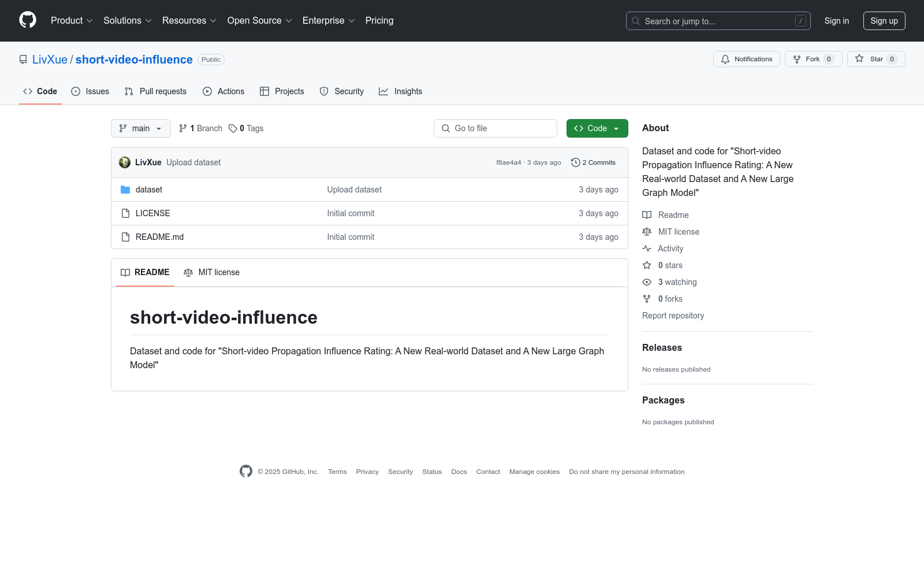Screen dimensions: 924x578
Task: Open the LivXue owner link in breadcrumb
Action: [50, 60]
